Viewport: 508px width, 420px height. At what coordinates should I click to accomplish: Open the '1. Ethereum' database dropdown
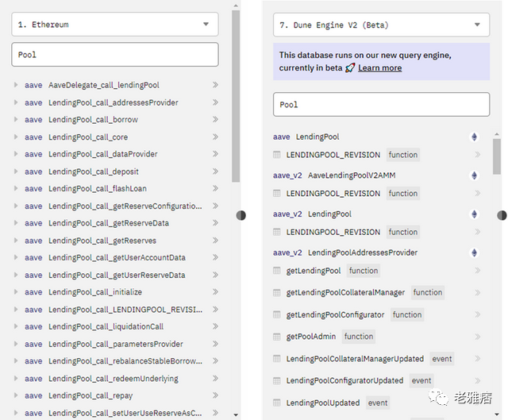click(115, 25)
